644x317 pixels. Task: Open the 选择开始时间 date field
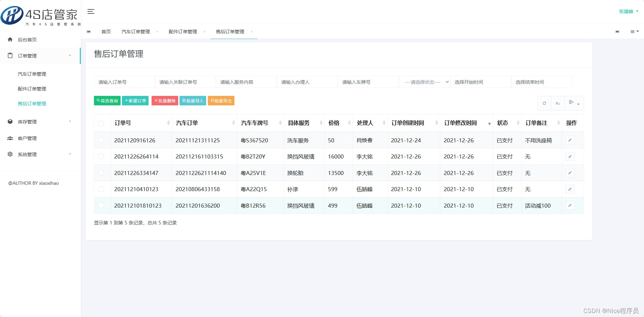tap(481, 82)
